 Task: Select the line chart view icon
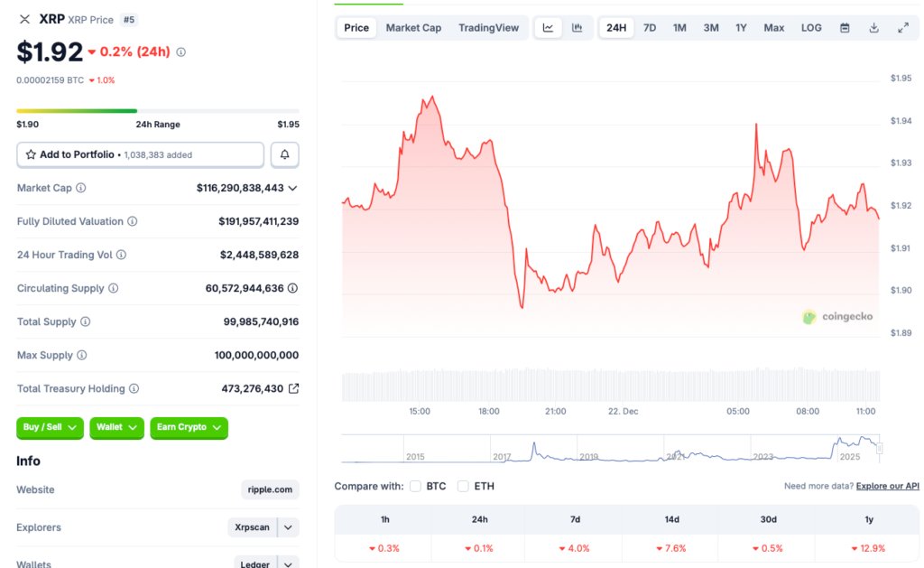tap(548, 27)
